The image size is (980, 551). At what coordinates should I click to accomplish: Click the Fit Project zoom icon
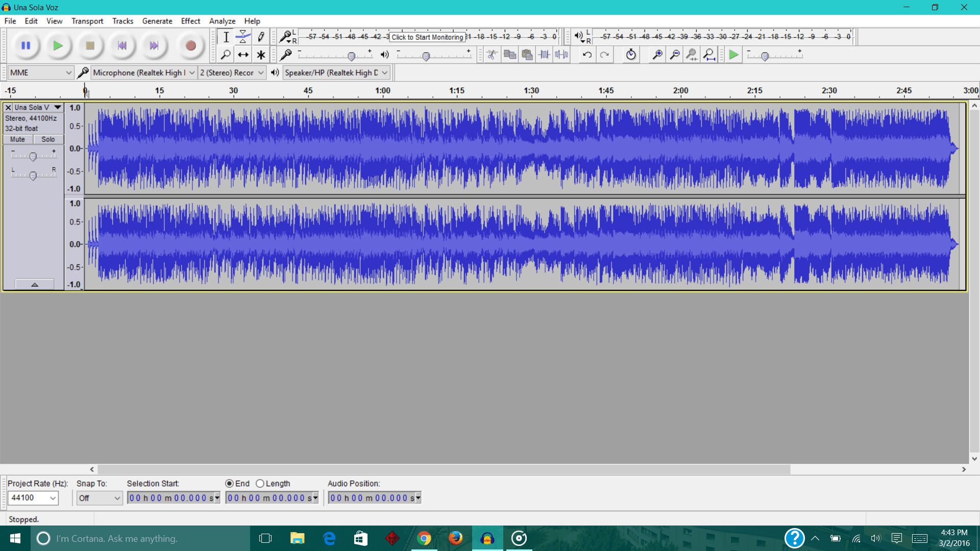point(709,55)
